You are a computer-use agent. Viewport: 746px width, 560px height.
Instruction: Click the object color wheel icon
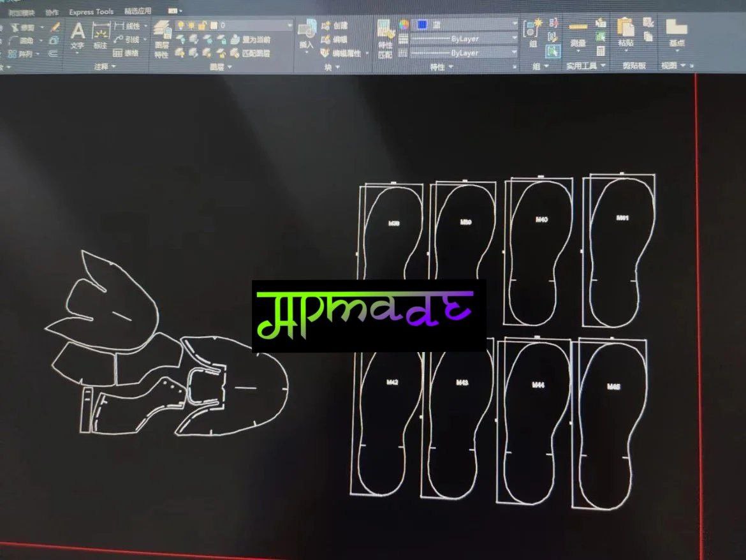(404, 24)
